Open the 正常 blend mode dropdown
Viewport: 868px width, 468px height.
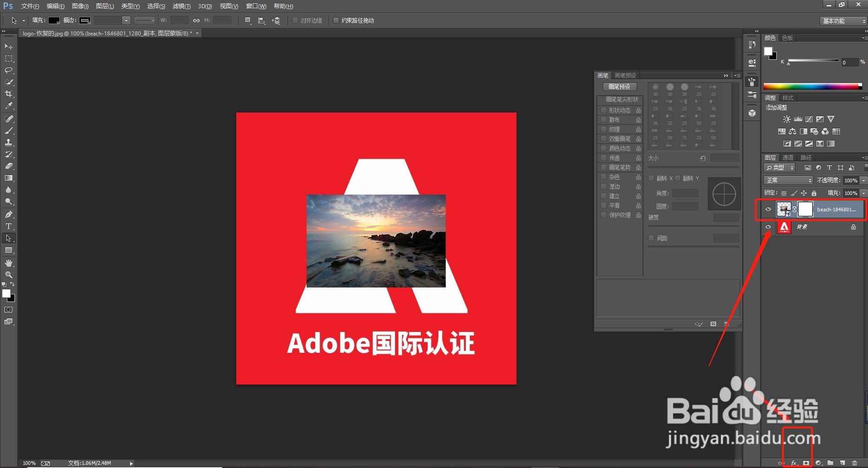788,180
